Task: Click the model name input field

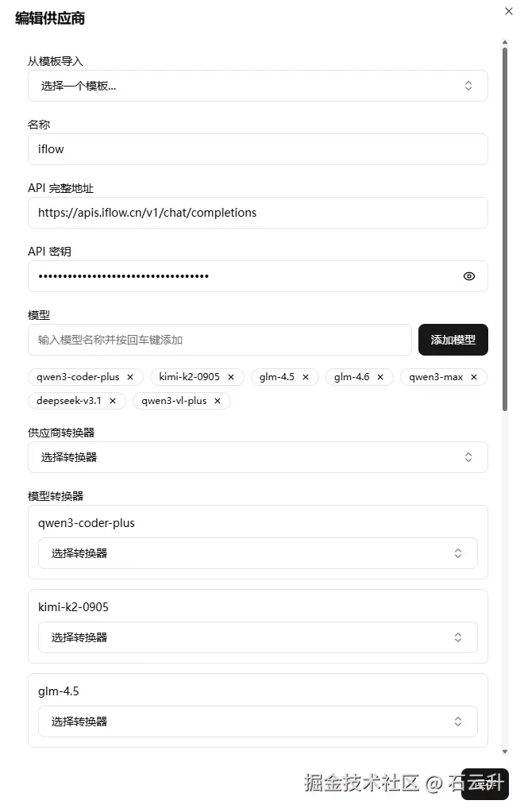Action: pos(220,340)
